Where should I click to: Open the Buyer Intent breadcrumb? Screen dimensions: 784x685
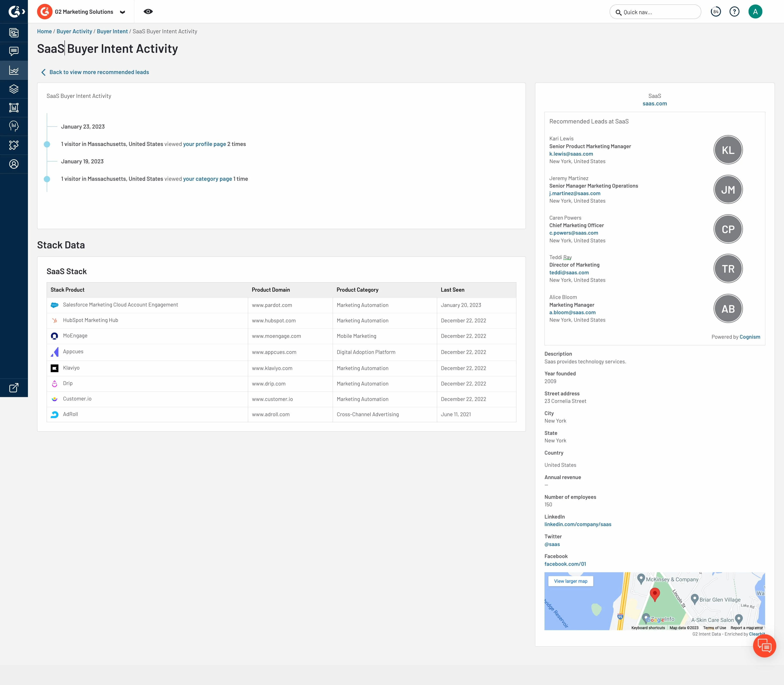click(112, 31)
